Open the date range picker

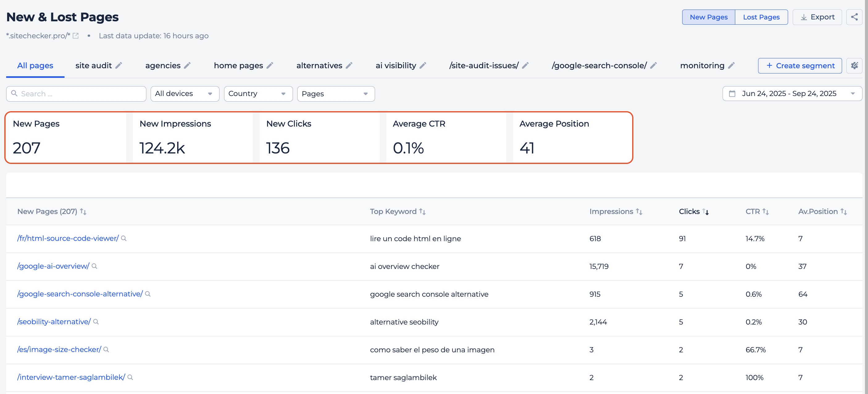tap(792, 94)
